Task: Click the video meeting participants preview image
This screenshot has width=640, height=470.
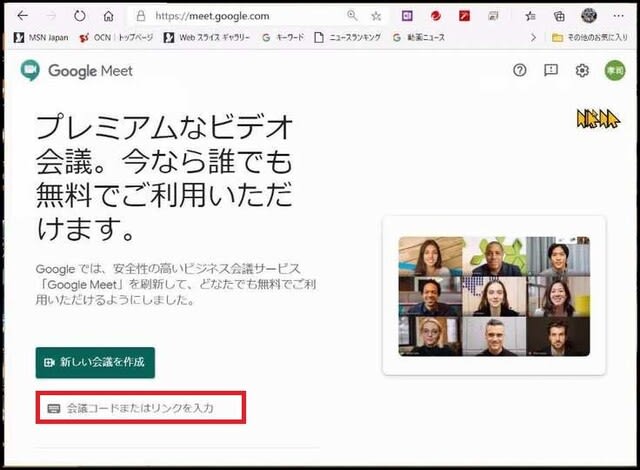Action: coord(494,296)
